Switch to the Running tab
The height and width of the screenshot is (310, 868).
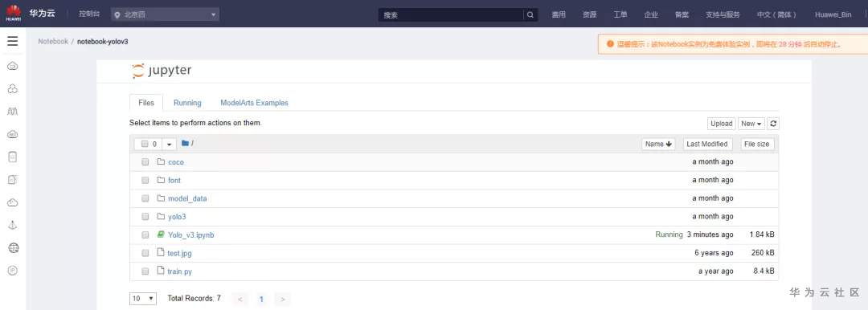click(187, 103)
